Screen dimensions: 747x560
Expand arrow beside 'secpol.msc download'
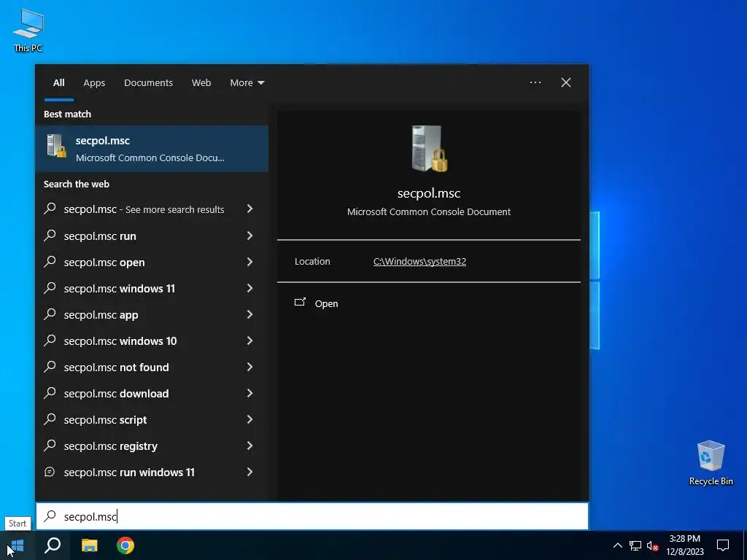[x=249, y=393]
